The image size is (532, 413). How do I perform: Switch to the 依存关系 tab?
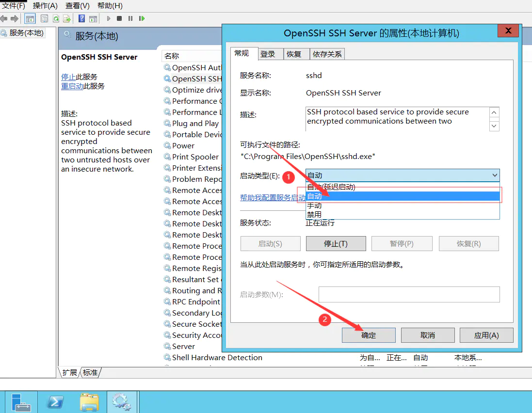click(x=327, y=54)
